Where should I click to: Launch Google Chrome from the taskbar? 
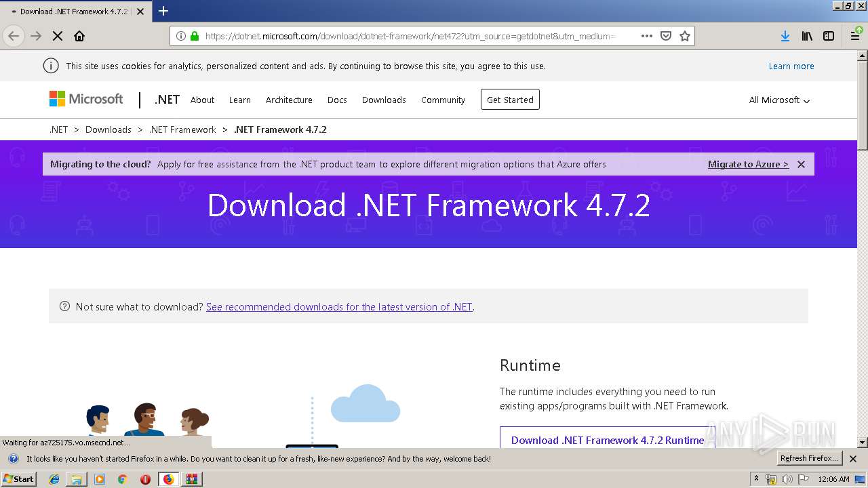pos(122,479)
